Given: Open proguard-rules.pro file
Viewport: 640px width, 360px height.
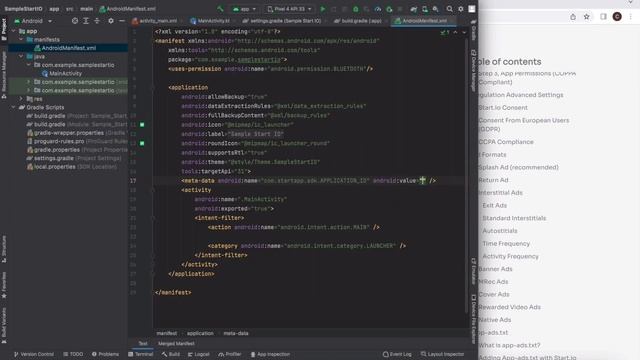Looking at the screenshot, I should (x=56, y=141).
